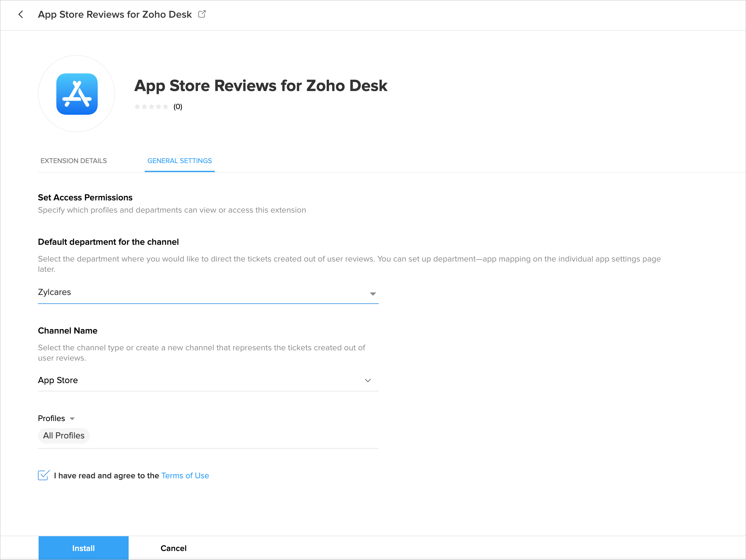The height and width of the screenshot is (560, 746).
Task: Click the Zylcares dropdown arrow icon
Action: (x=373, y=294)
